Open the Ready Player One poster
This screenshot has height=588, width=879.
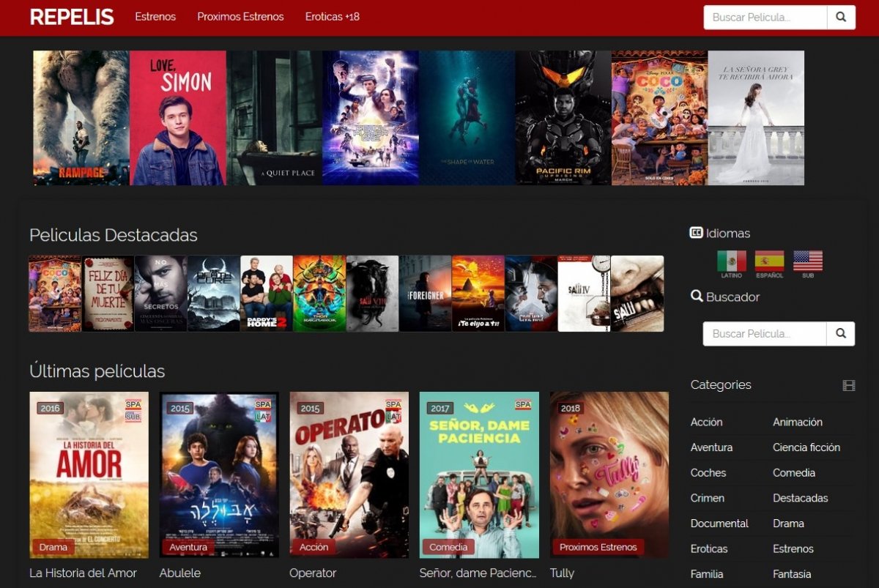click(371, 118)
